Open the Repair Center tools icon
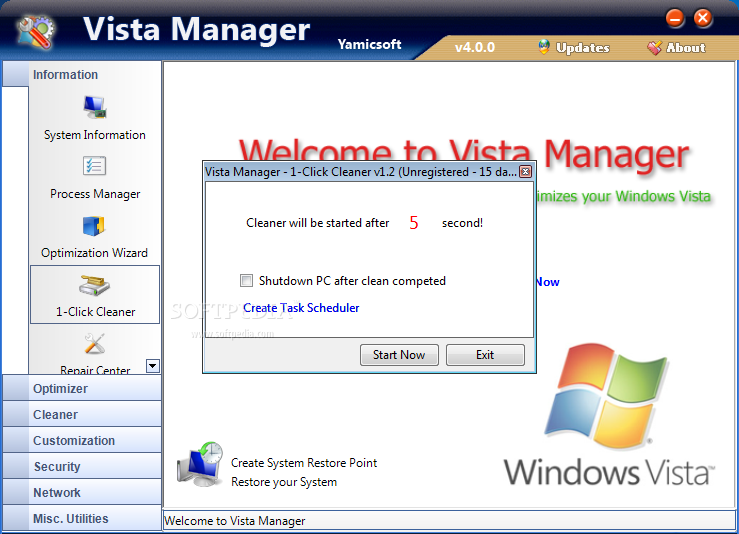The height and width of the screenshot is (534, 739). tap(94, 344)
